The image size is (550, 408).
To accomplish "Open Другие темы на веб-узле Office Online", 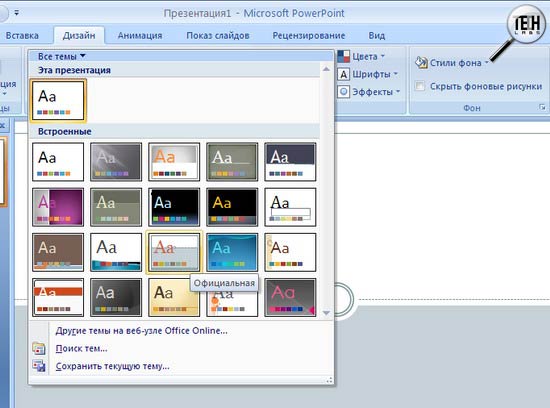I will pos(142,330).
